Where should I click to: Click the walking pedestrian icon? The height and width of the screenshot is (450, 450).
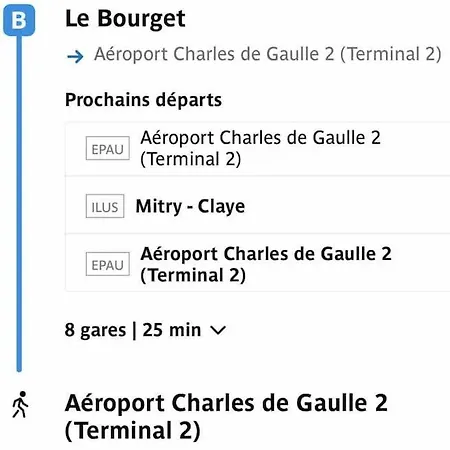[20, 404]
